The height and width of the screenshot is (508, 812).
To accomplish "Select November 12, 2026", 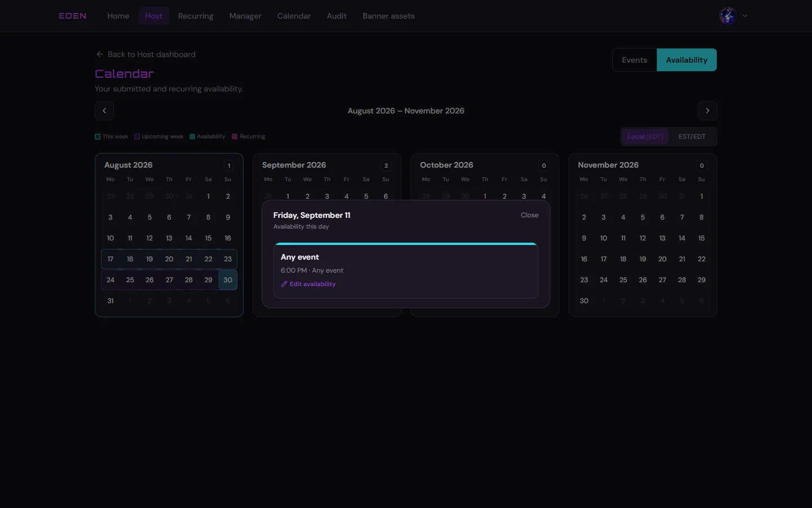I will tap(643, 238).
